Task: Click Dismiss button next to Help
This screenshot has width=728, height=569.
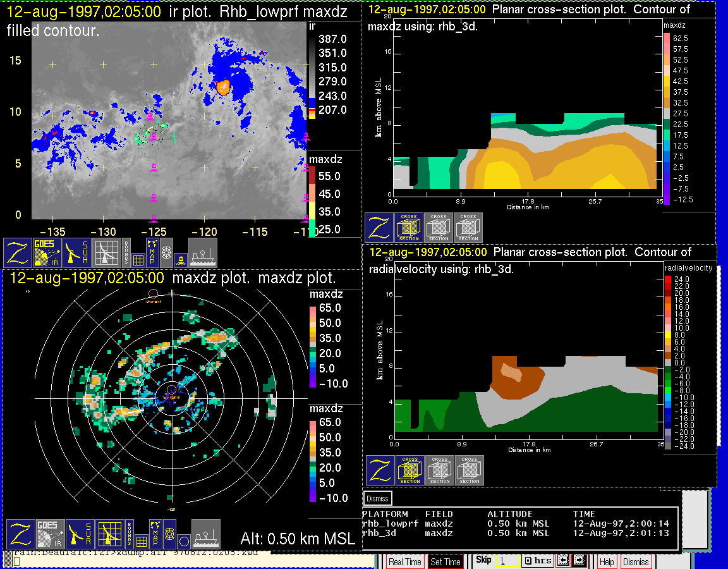Action: (636, 562)
